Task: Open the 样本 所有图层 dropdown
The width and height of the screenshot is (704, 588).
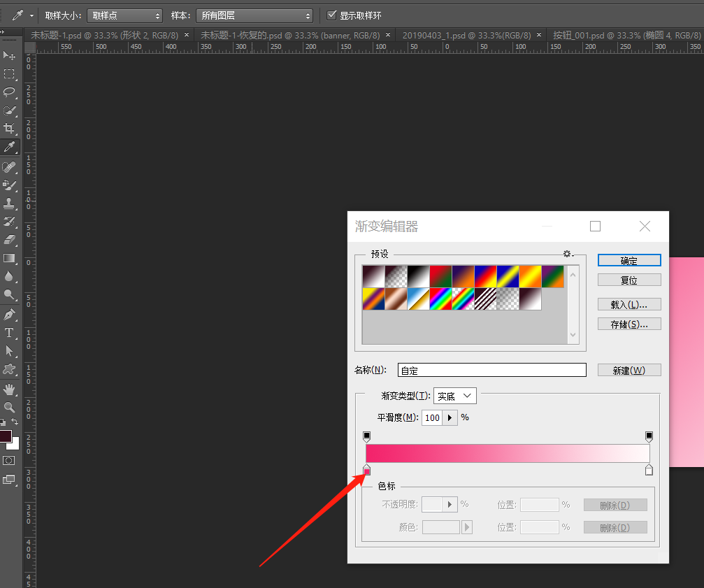Action: (x=254, y=15)
